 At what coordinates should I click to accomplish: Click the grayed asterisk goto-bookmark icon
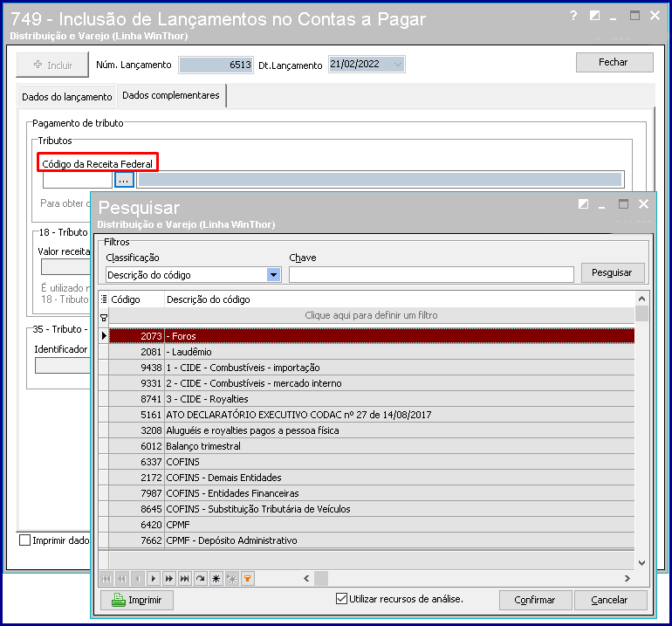coord(232,578)
